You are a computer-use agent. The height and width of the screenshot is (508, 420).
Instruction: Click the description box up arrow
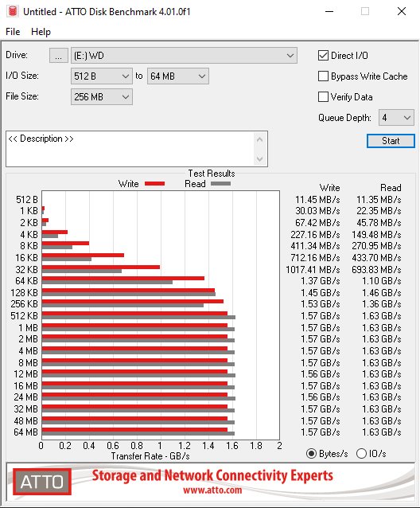(x=259, y=140)
